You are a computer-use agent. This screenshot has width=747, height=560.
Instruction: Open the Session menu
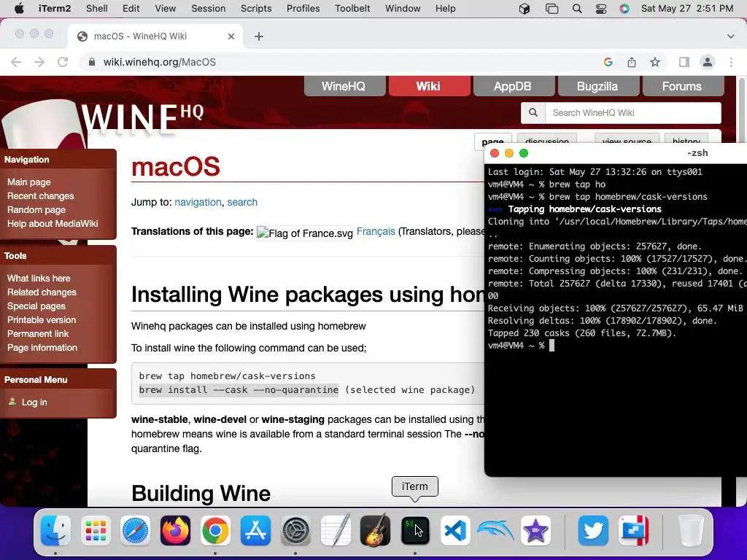pos(208,9)
